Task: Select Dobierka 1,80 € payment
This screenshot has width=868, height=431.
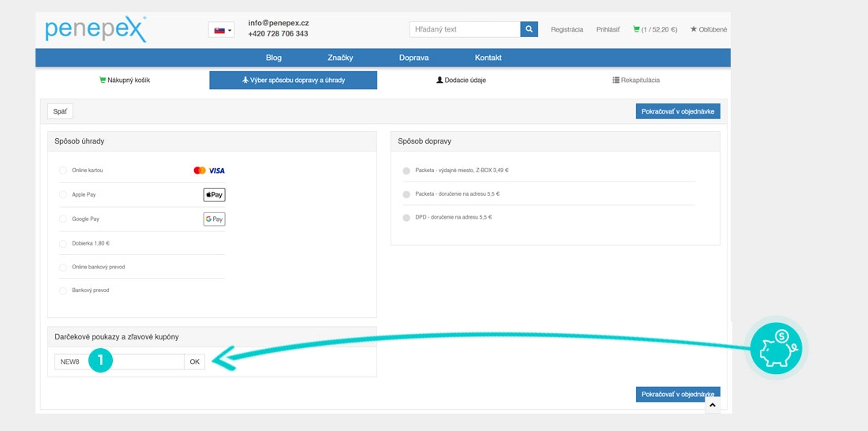Action: pos(63,243)
